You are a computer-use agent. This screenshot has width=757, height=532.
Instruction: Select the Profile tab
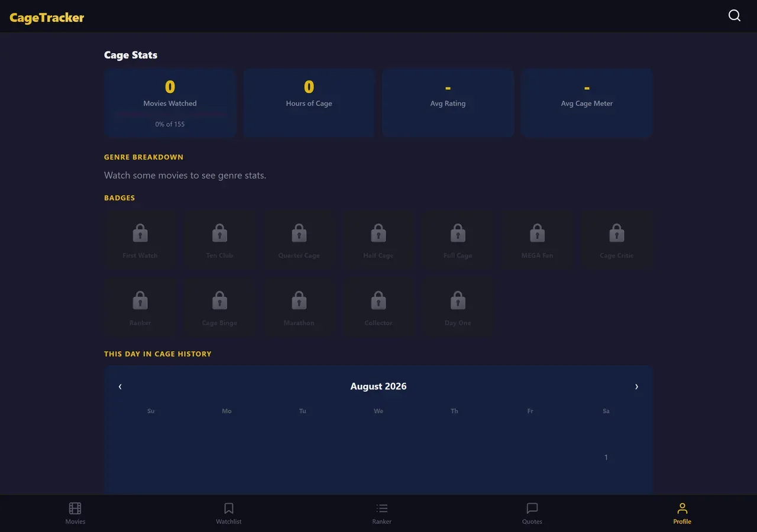coord(682,513)
